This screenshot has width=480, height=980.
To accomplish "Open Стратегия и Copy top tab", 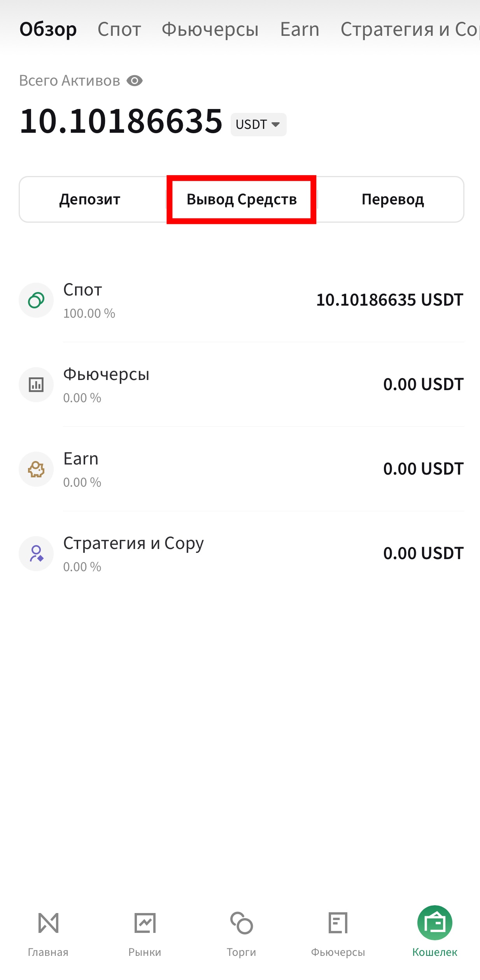I will point(410,29).
